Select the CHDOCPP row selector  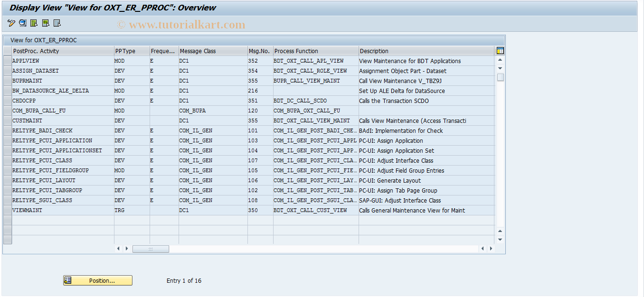click(x=7, y=101)
